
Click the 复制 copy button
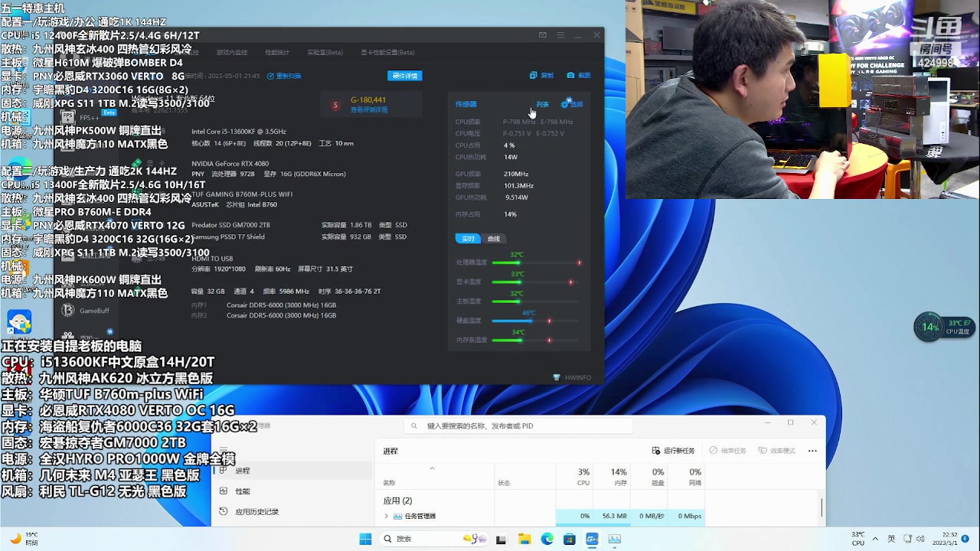point(542,75)
